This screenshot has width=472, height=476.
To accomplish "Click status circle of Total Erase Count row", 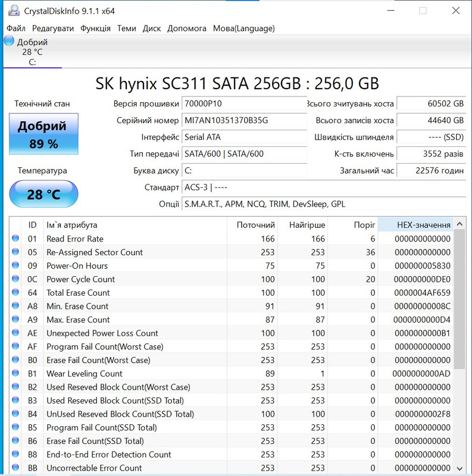I will tap(15, 292).
